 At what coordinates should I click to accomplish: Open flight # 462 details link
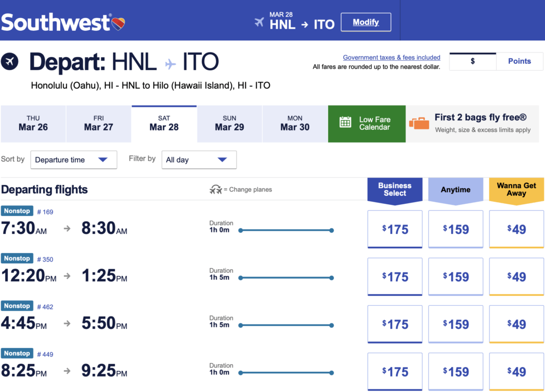[45, 307]
